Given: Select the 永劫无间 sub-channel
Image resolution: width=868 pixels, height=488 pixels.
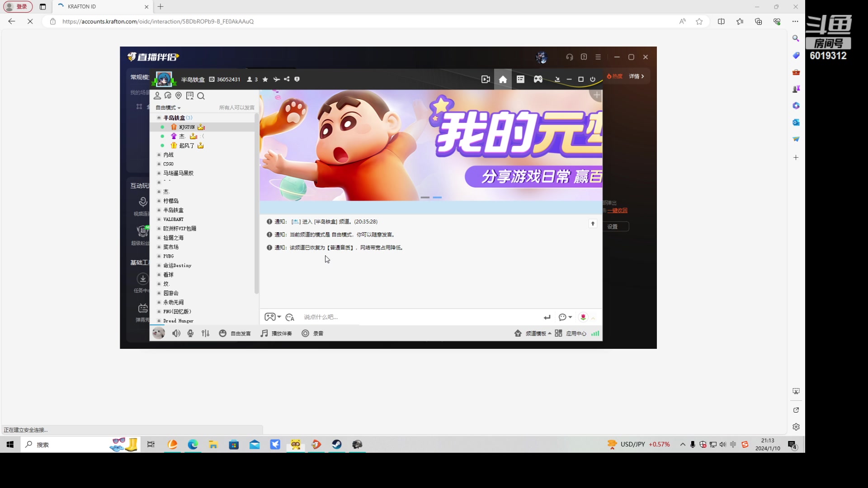Looking at the screenshot, I should pos(173,302).
